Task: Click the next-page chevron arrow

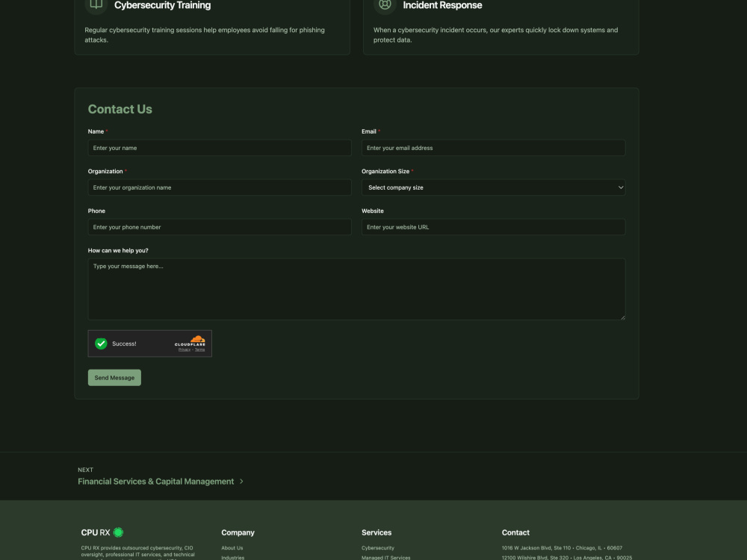Action: [x=241, y=482]
